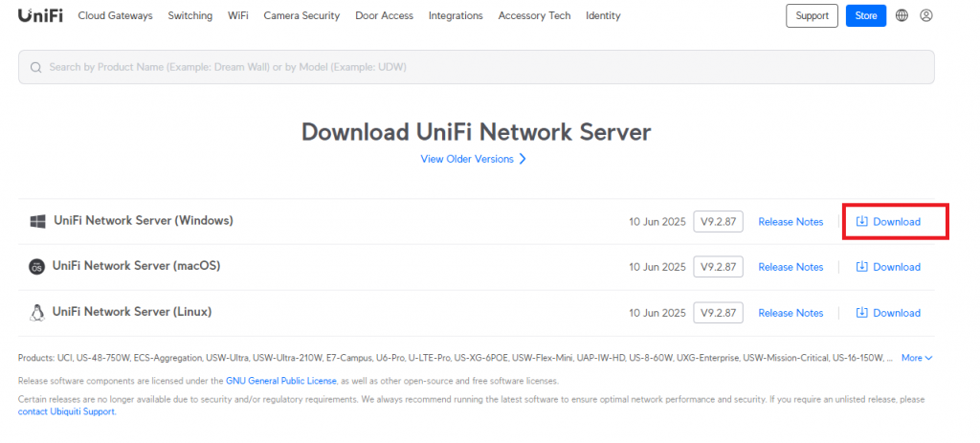Click V9.2.87 badge in macOS row
The height and width of the screenshot is (443, 980).
(718, 267)
